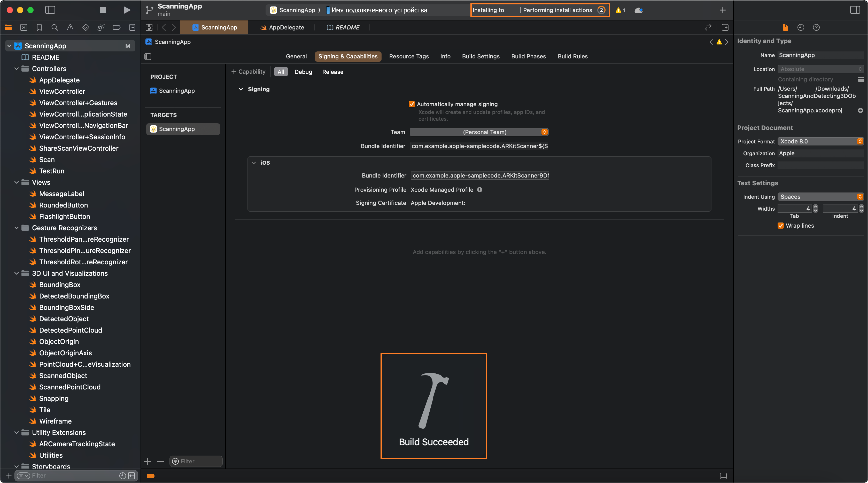The height and width of the screenshot is (483, 868).
Task: Collapse the Controllers folder
Action: (17, 69)
